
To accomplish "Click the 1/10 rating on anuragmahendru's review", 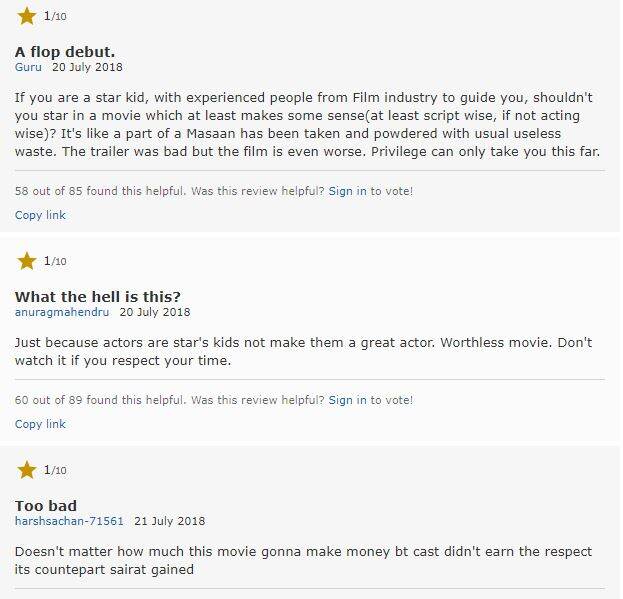I will coord(55,261).
